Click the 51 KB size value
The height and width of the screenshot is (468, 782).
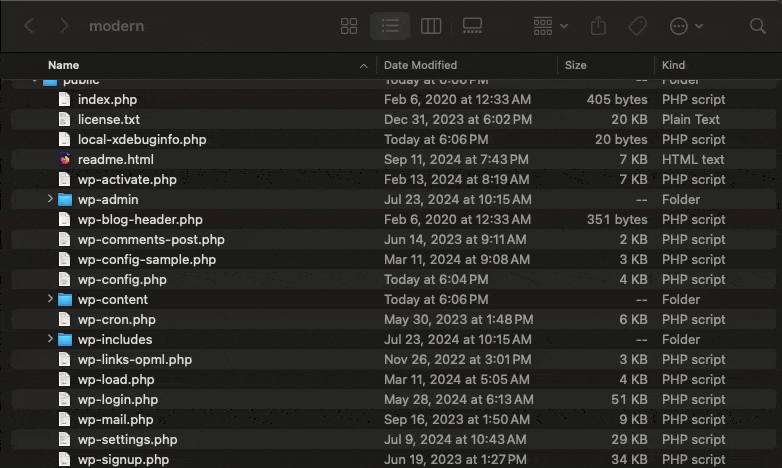(629, 399)
